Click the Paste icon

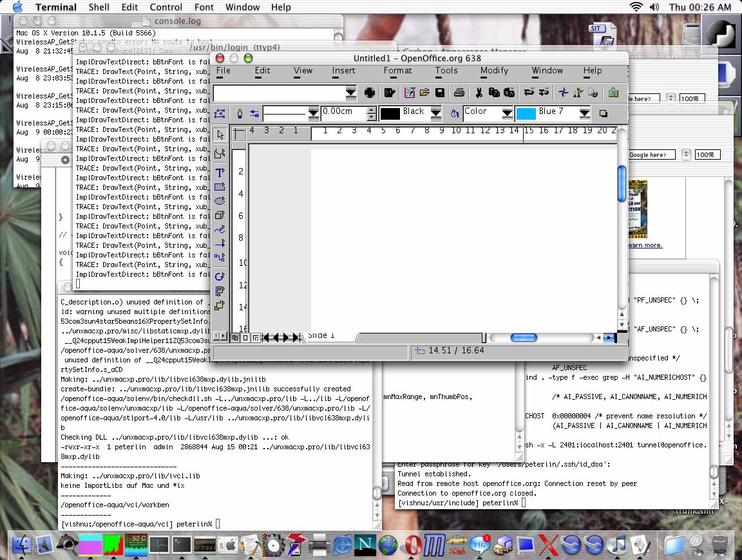(x=509, y=93)
